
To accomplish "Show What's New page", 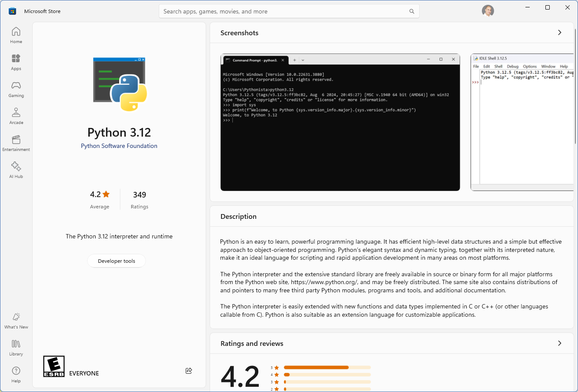I will 16,321.
